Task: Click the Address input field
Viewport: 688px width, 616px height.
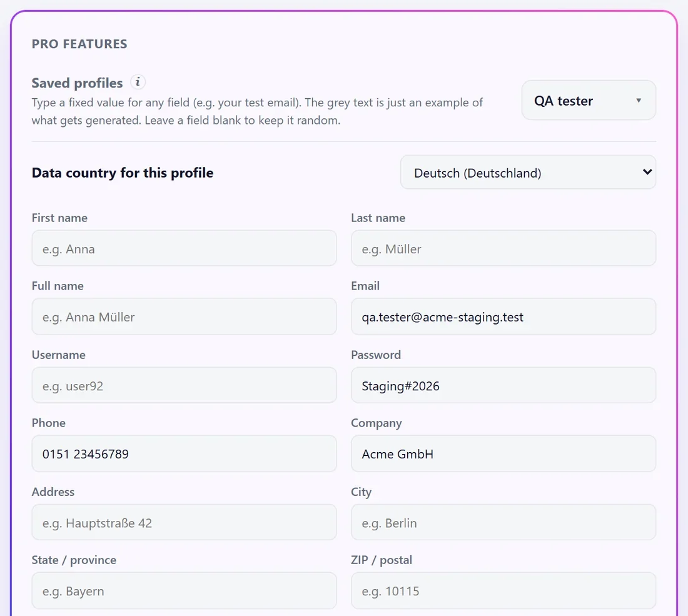Action: click(x=184, y=522)
